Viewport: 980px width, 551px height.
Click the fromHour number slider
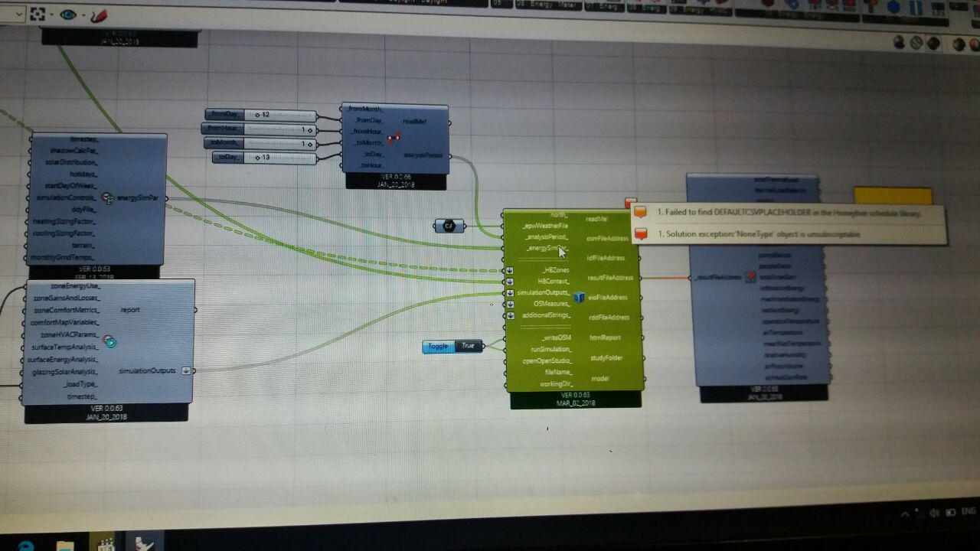(x=259, y=129)
